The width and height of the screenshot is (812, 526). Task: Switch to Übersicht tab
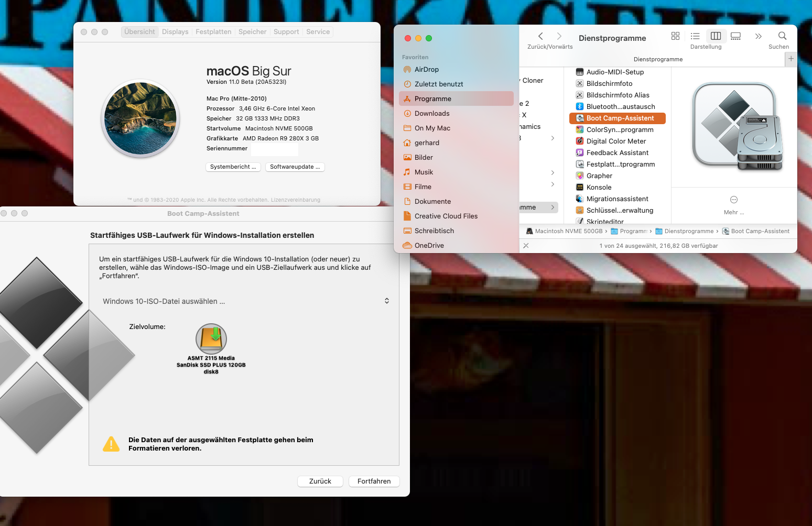(x=139, y=32)
